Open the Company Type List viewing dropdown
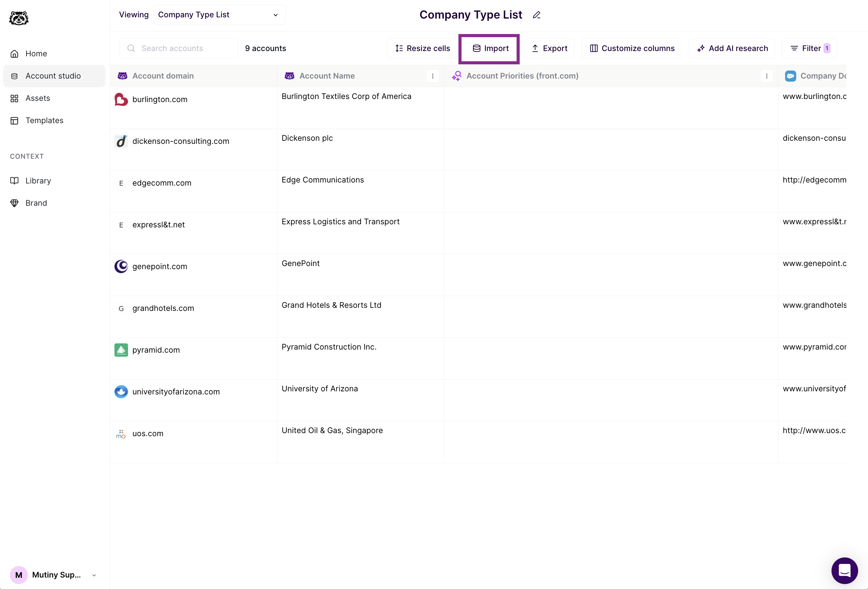This screenshot has width=868, height=589. coord(219,15)
